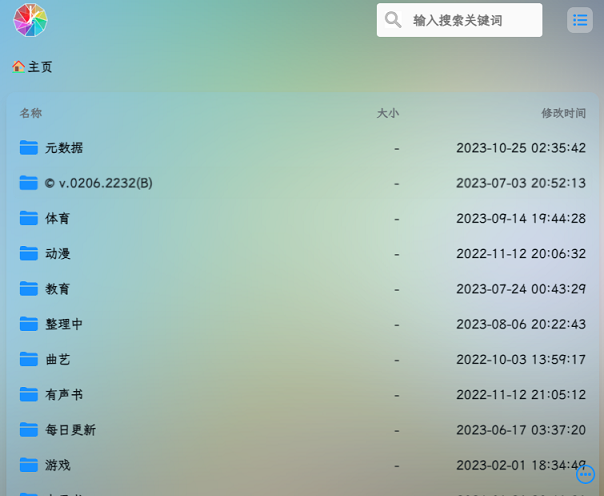Sort files by 大小 column header
This screenshot has height=496, width=604.
tap(387, 114)
